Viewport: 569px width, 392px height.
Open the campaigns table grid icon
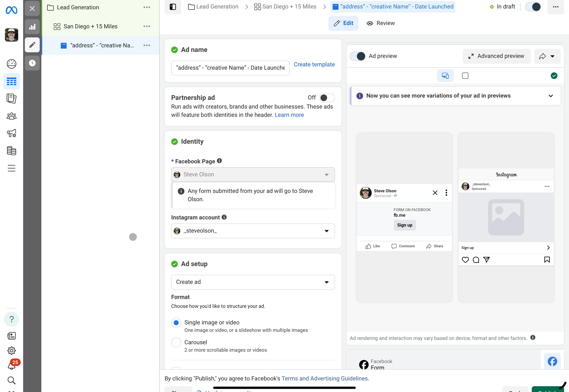[x=12, y=81]
